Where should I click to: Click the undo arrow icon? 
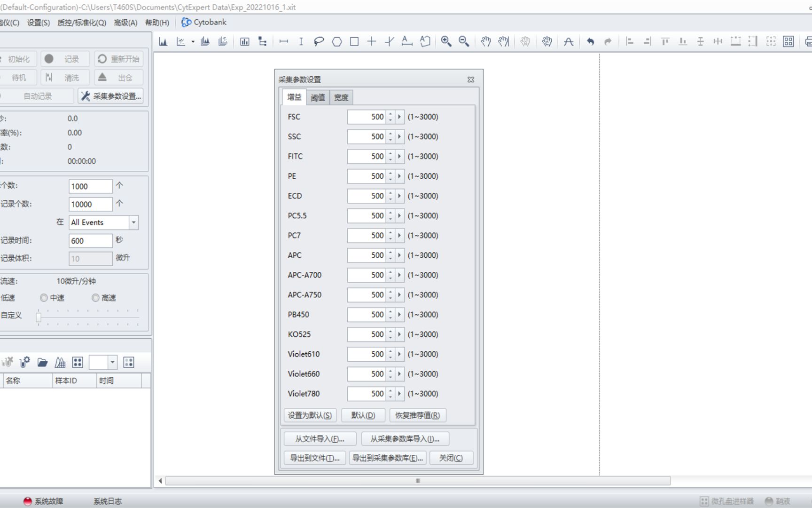click(590, 41)
